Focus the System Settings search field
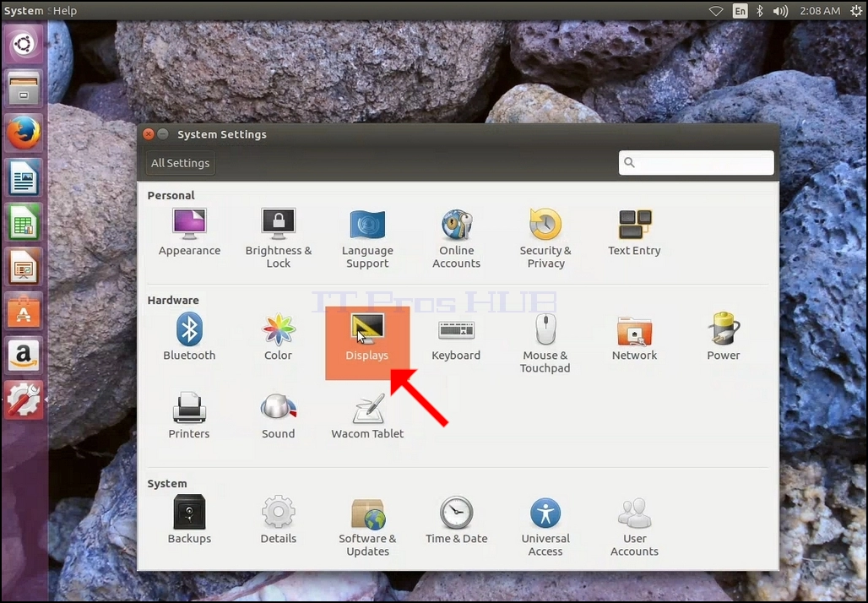Image resolution: width=868 pixels, height=603 pixels. (697, 163)
